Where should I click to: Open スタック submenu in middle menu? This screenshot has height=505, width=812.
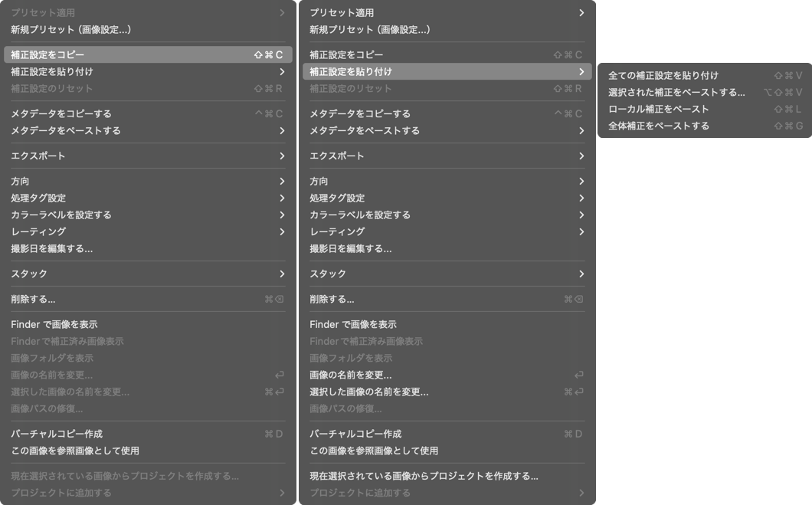(447, 274)
